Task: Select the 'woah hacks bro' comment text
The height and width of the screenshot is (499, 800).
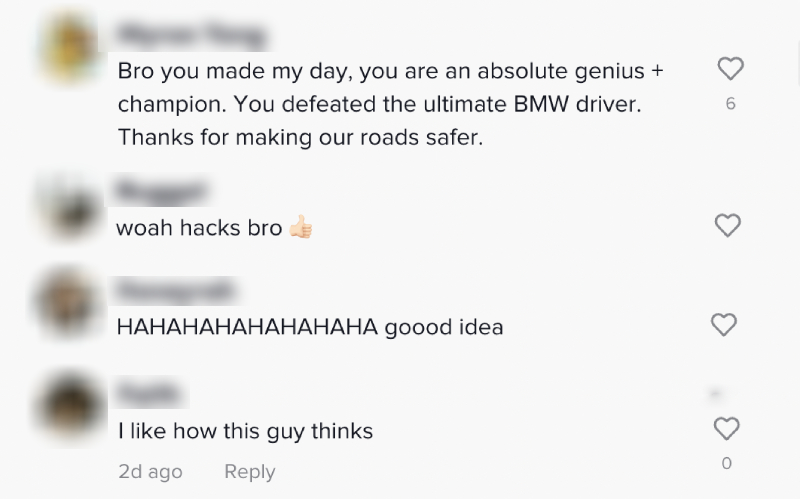Action: click(199, 228)
